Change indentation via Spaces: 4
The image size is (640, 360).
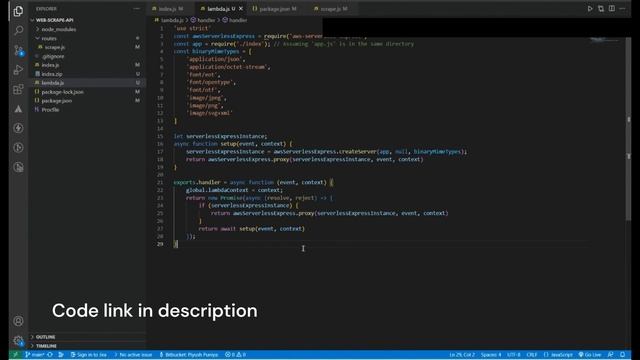(x=491, y=355)
